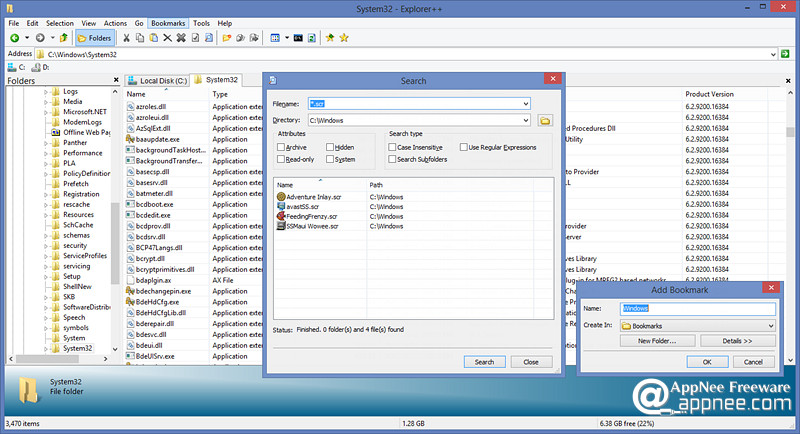Click the New Folder... button
Viewport: 800px width, 434px height.
[x=657, y=341]
